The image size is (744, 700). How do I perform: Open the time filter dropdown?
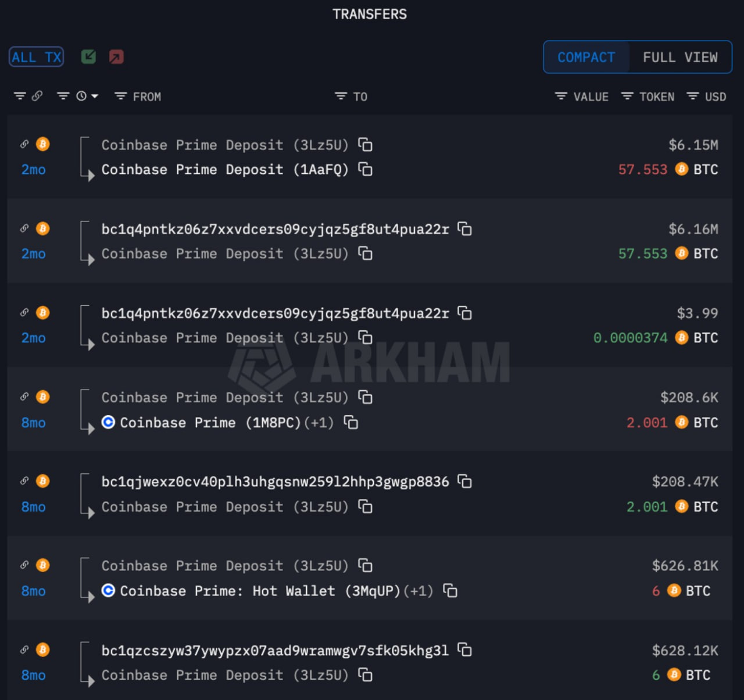[81, 97]
